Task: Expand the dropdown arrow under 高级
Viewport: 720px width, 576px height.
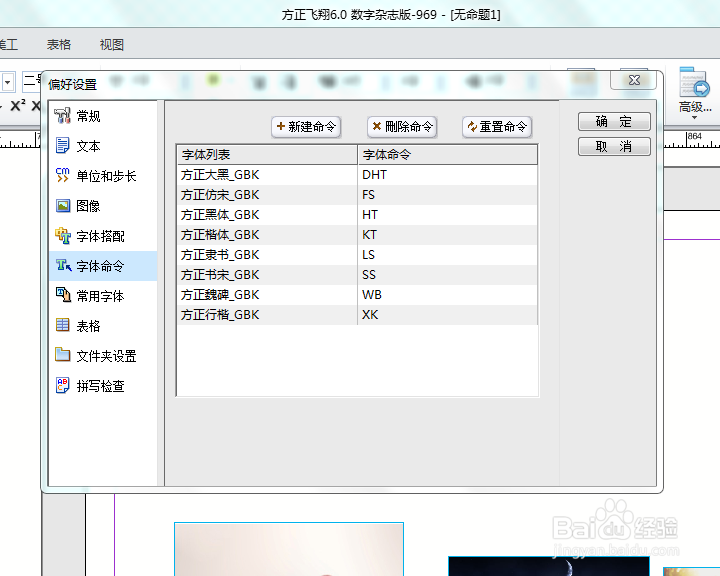Action: (694, 118)
